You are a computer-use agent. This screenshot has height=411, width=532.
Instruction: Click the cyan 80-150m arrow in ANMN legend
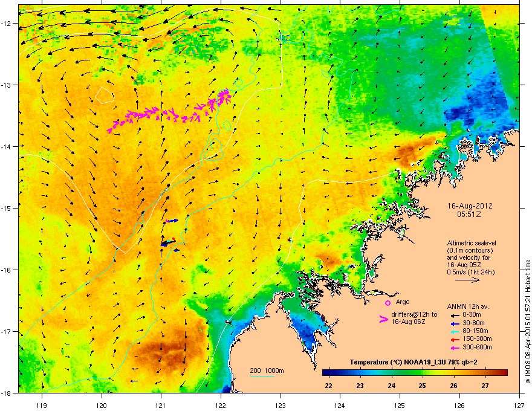click(x=455, y=331)
